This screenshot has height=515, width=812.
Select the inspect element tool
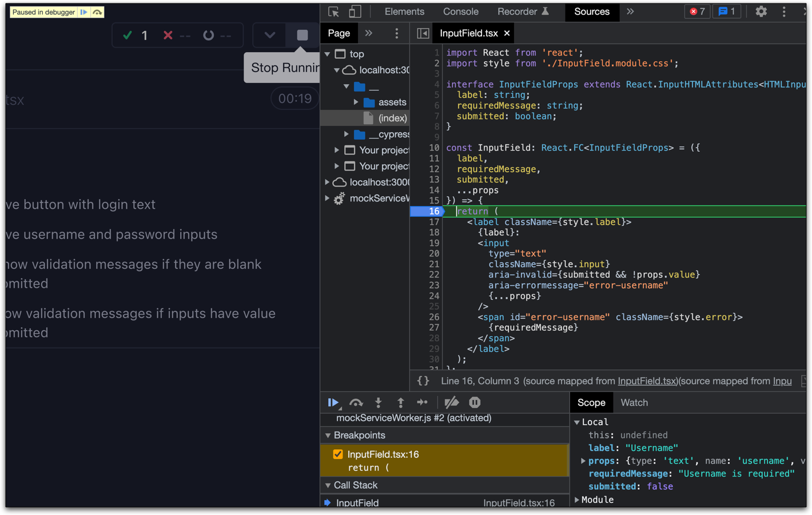pyautogui.click(x=333, y=11)
